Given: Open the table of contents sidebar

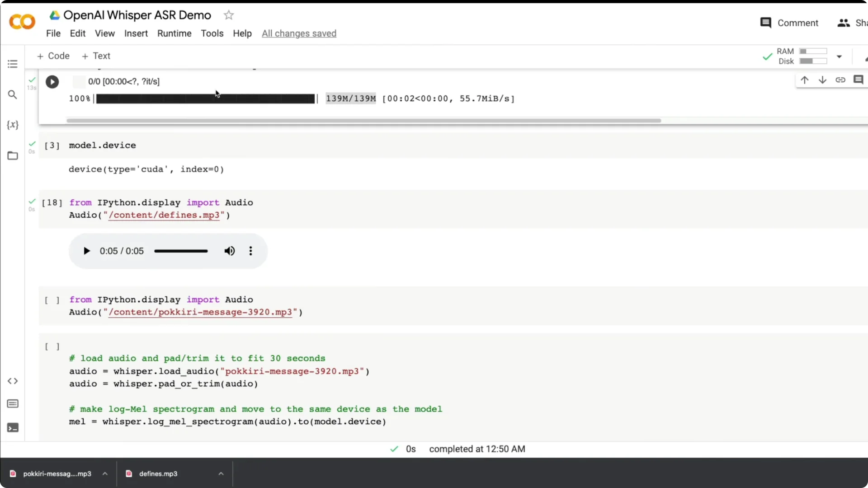Looking at the screenshot, I should pyautogui.click(x=12, y=64).
